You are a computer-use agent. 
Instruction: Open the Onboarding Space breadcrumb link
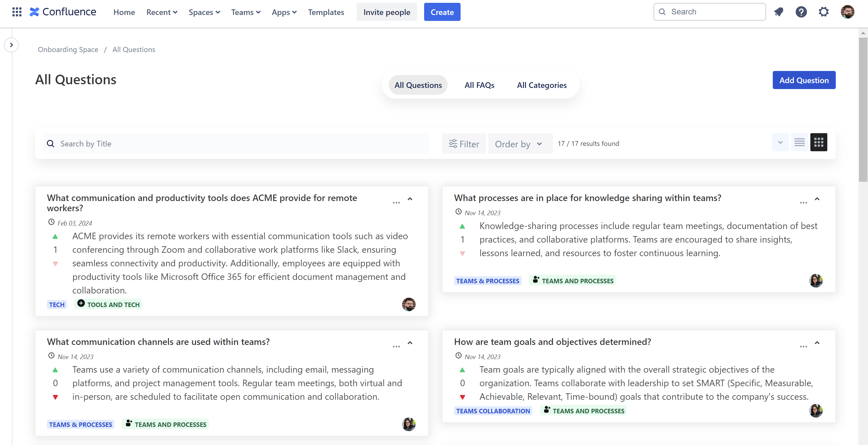click(x=68, y=49)
